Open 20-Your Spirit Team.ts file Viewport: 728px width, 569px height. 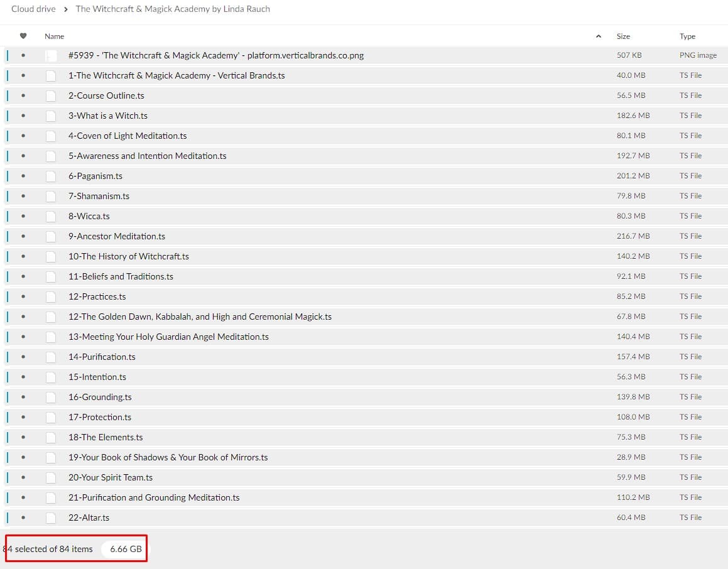tap(111, 477)
